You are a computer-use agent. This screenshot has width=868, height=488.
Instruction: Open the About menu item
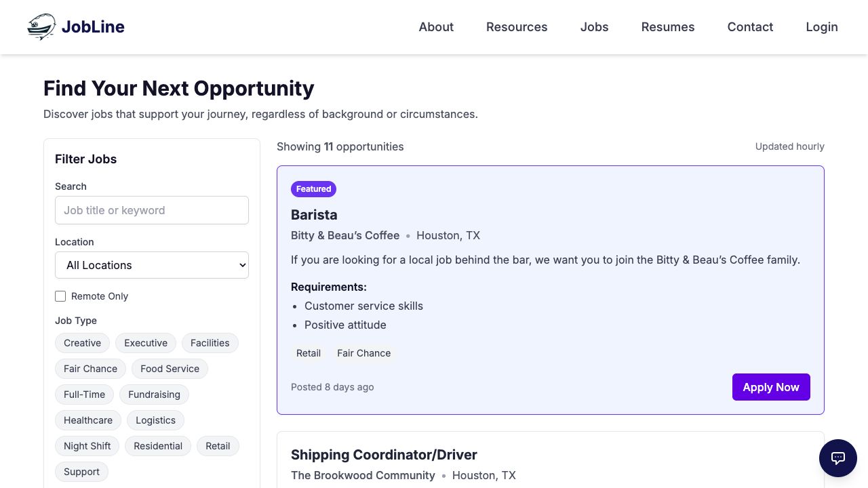[x=436, y=27]
